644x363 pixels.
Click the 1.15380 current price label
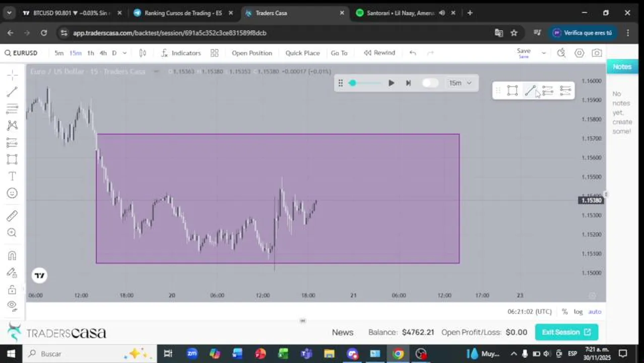[591, 201]
